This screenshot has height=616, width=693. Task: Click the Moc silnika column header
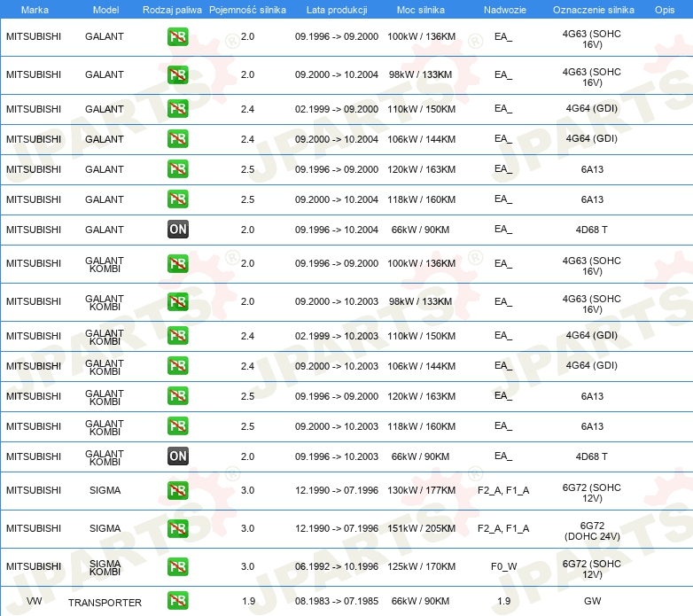[x=421, y=10]
